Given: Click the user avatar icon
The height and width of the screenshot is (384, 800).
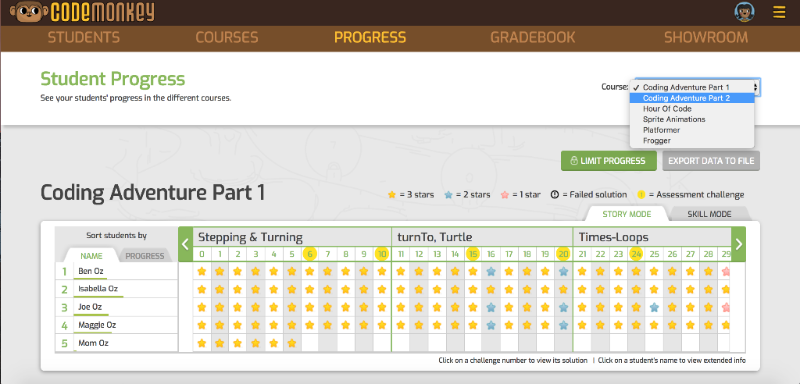Looking at the screenshot, I should (744, 12).
